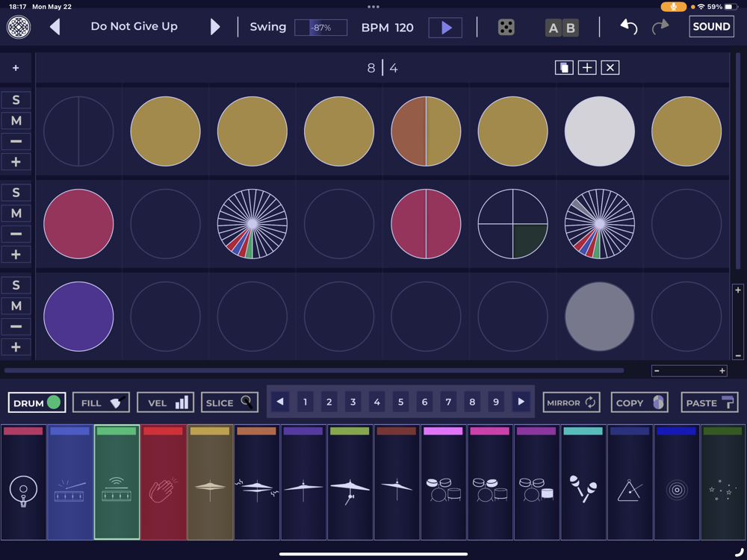Open the SOUND panel
747x560 pixels.
[711, 27]
